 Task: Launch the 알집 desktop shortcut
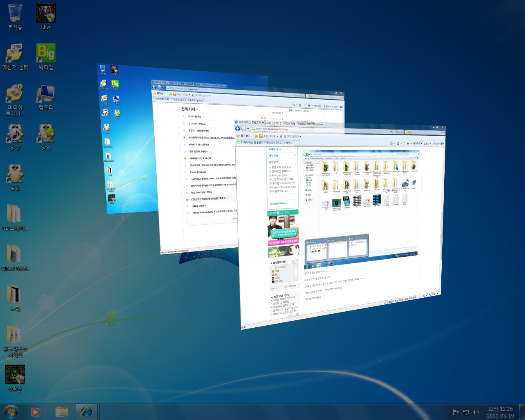tap(15, 178)
